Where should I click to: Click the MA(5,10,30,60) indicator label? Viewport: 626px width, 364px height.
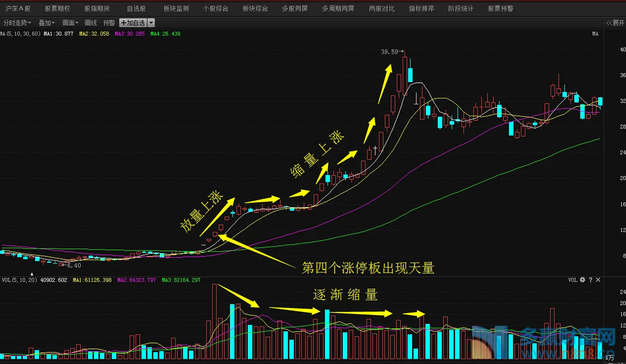tap(20, 34)
